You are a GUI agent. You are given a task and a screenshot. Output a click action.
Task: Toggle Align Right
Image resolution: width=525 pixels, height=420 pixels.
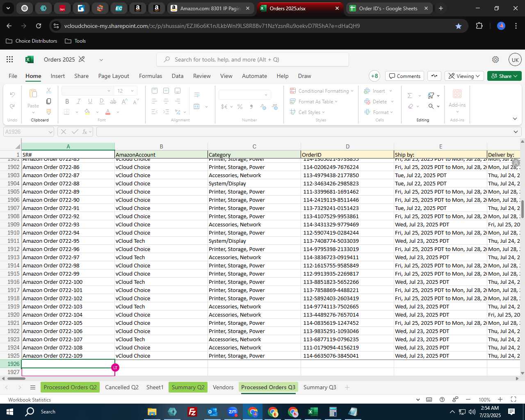[178, 101]
